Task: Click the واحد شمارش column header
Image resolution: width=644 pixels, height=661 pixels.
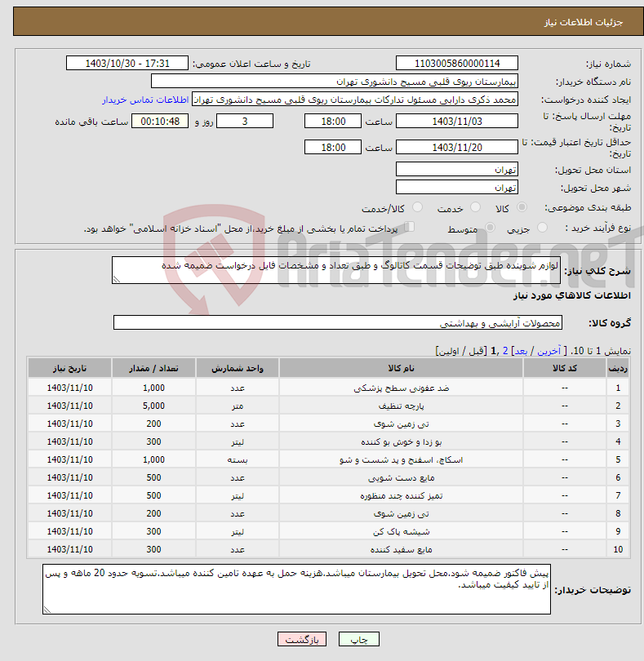Action: 238,368
